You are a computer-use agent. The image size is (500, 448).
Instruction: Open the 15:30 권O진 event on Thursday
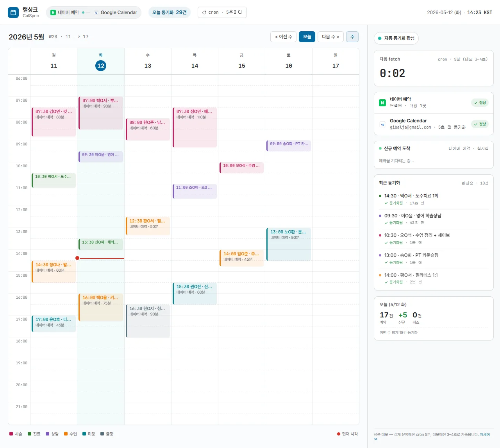tap(195, 294)
